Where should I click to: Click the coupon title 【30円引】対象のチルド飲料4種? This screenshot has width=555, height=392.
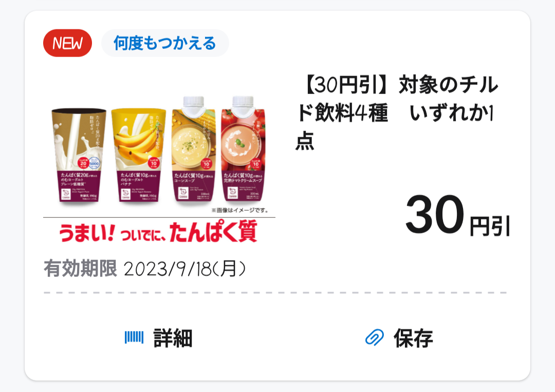pyautogui.click(x=396, y=113)
